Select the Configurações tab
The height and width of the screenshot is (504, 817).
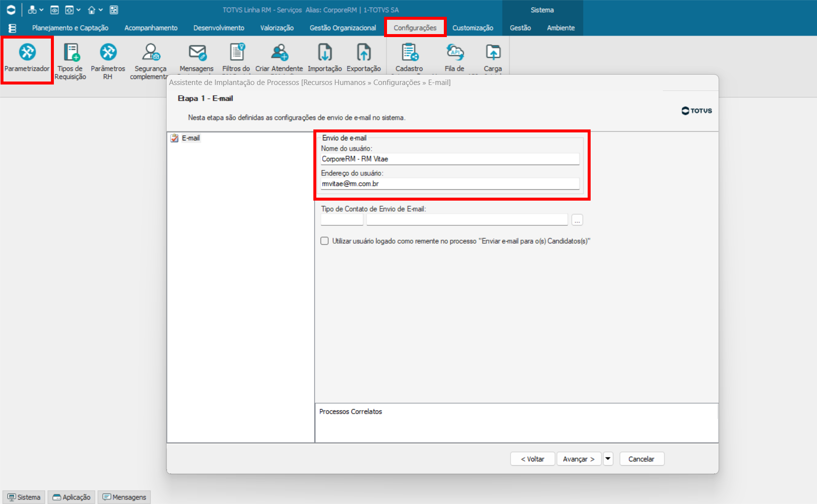(x=415, y=28)
